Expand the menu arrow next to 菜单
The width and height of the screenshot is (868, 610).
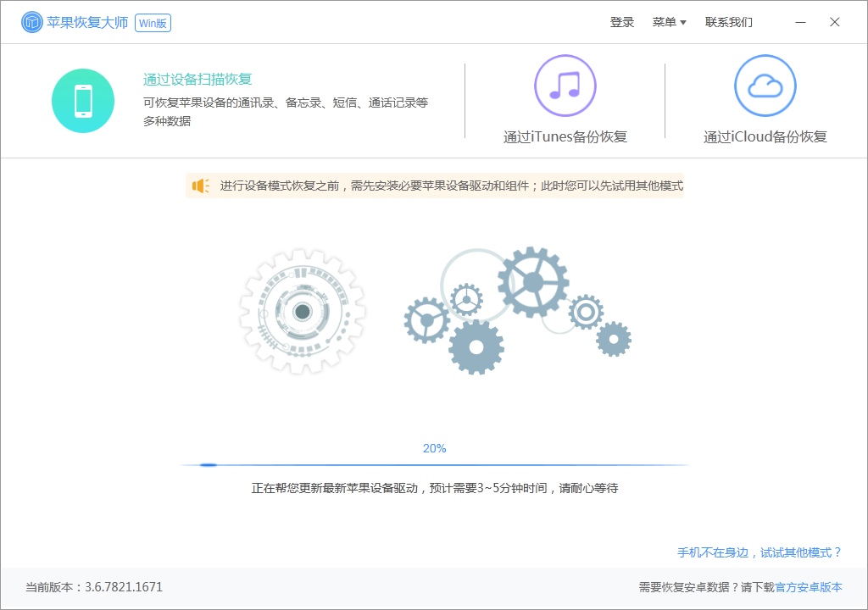point(685,23)
